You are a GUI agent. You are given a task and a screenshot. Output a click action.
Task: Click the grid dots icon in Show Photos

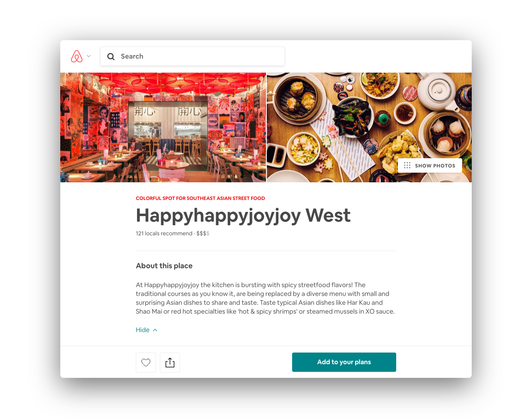click(407, 165)
